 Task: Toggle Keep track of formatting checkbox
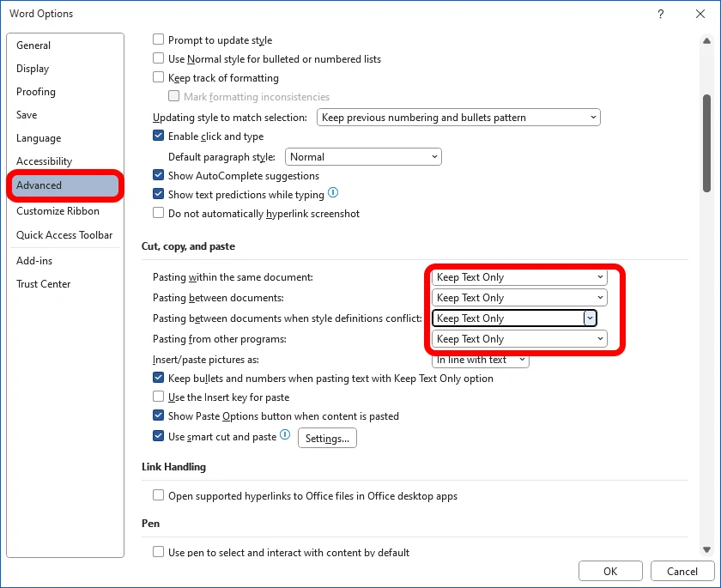tap(158, 78)
